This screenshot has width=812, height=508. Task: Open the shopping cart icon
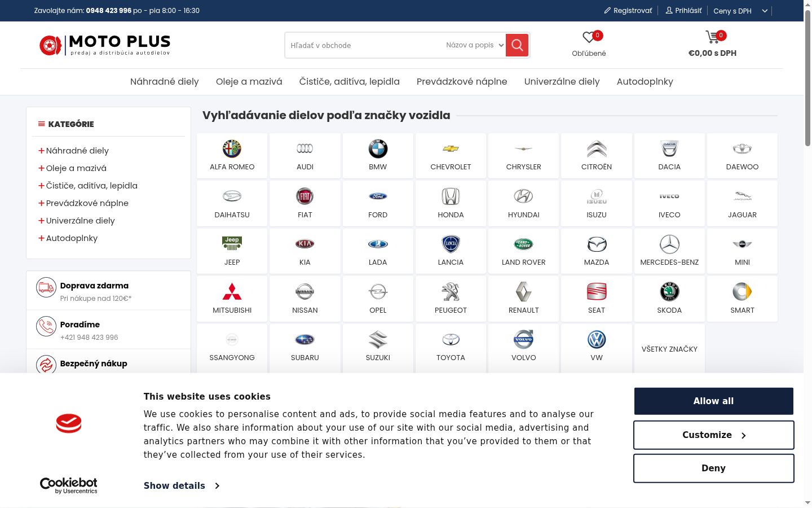(x=712, y=37)
